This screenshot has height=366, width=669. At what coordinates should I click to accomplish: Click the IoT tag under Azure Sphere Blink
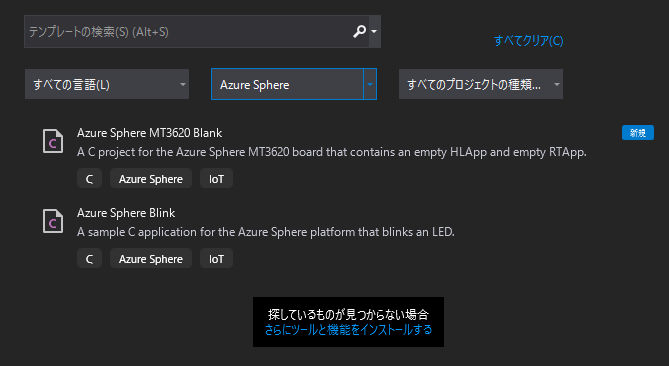[216, 258]
